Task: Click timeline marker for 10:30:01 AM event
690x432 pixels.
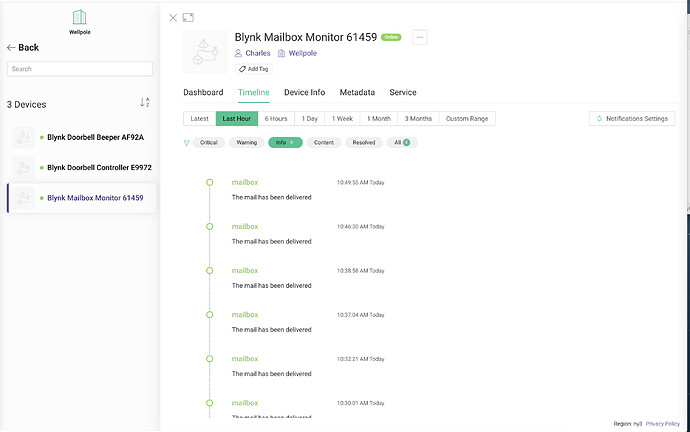Action: 209,403
